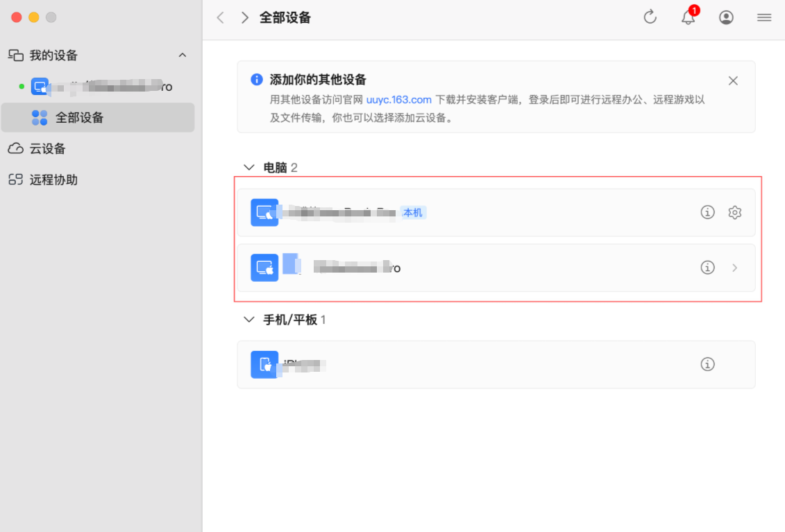Click the info icon on the iPhone device row
Viewport: 785px width, 532px height.
(x=707, y=364)
